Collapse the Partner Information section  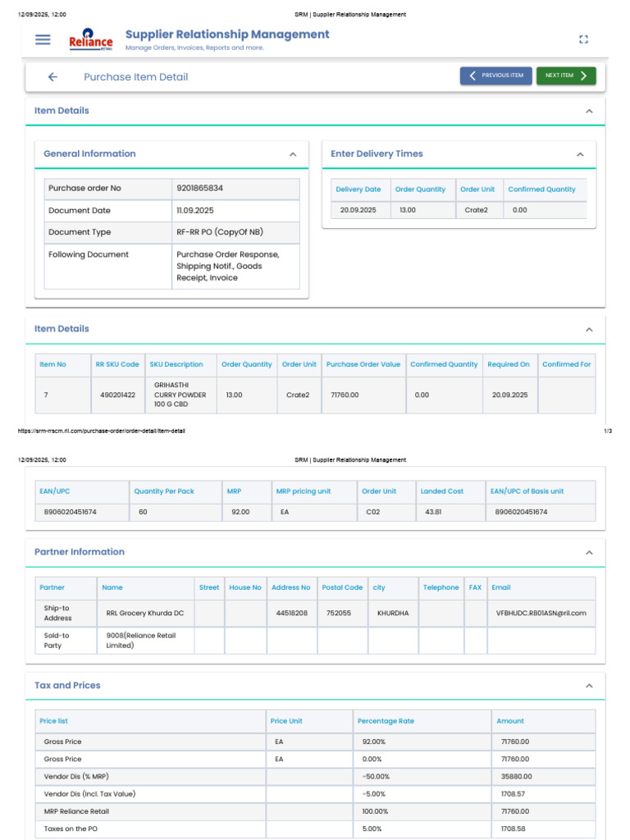click(x=589, y=552)
